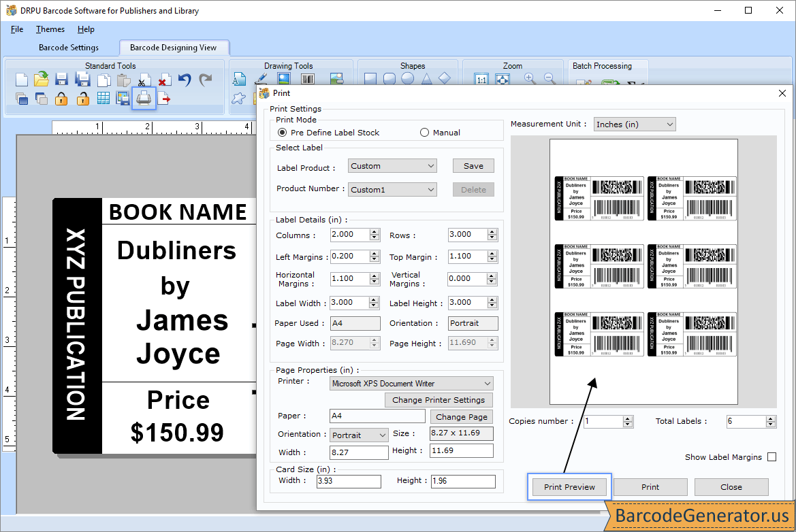This screenshot has height=532, width=796.
Task: Open existing file with the folder icon
Action: click(x=42, y=80)
